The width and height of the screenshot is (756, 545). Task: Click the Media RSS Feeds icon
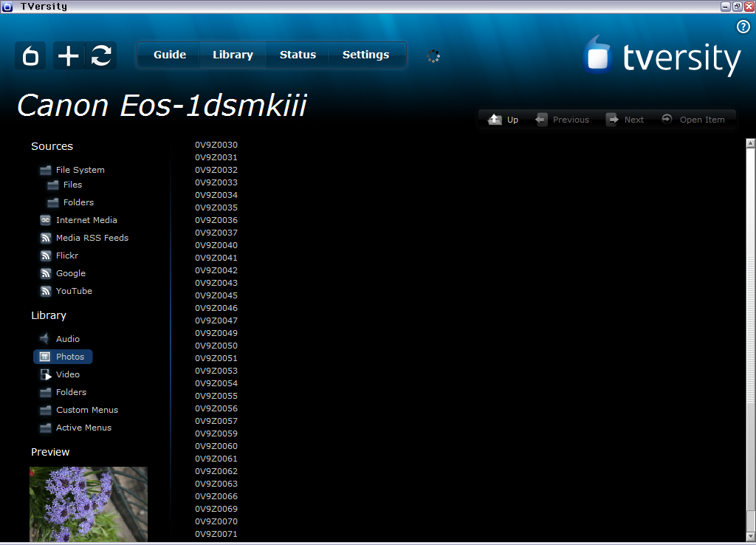[45, 238]
